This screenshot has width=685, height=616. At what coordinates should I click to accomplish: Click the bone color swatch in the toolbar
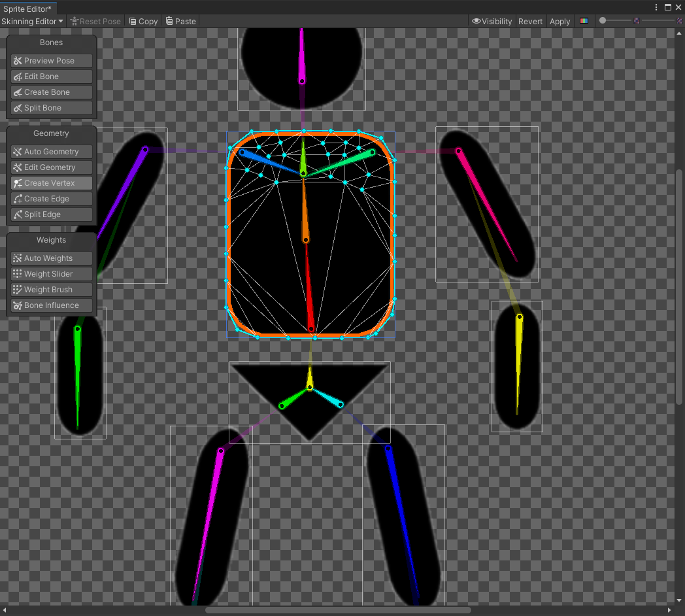coord(584,20)
